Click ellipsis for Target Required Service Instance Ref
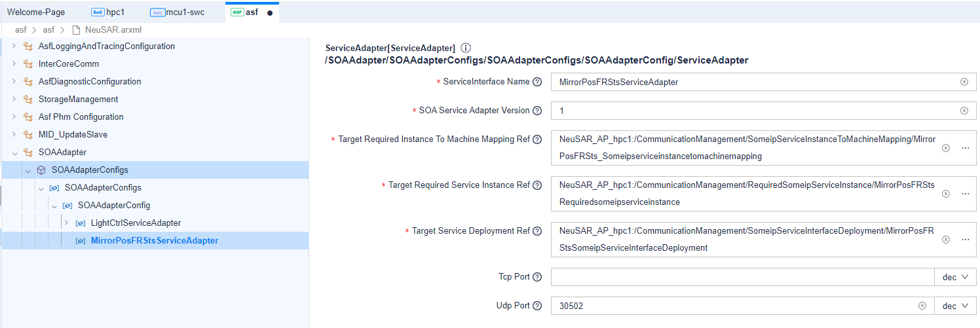 tap(965, 194)
